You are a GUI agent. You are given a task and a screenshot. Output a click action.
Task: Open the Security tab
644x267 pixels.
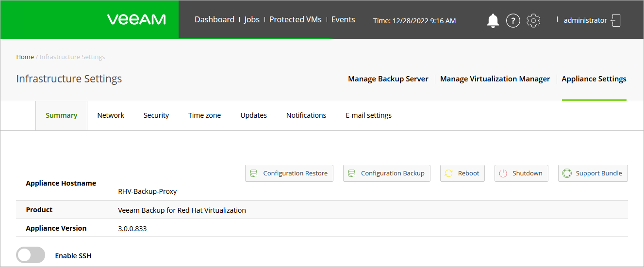coord(156,115)
